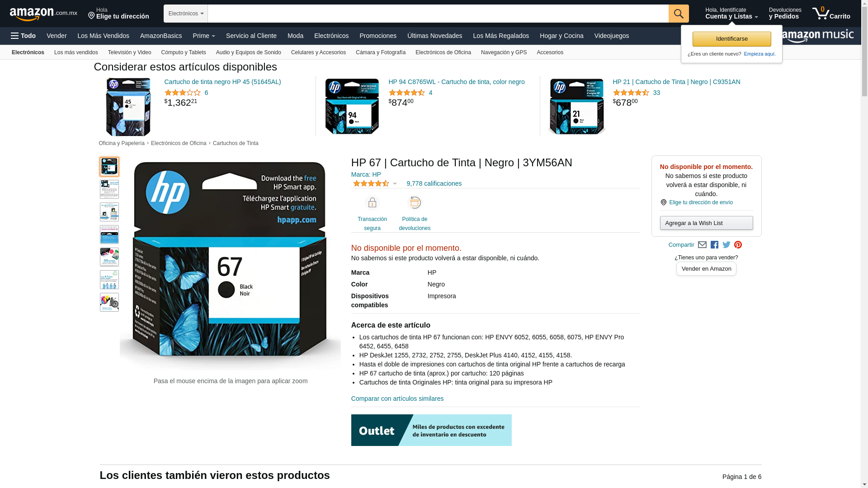868x488 pixels.
Task: Open Hogar y Cocina menu item
Action: coord(561,36)
